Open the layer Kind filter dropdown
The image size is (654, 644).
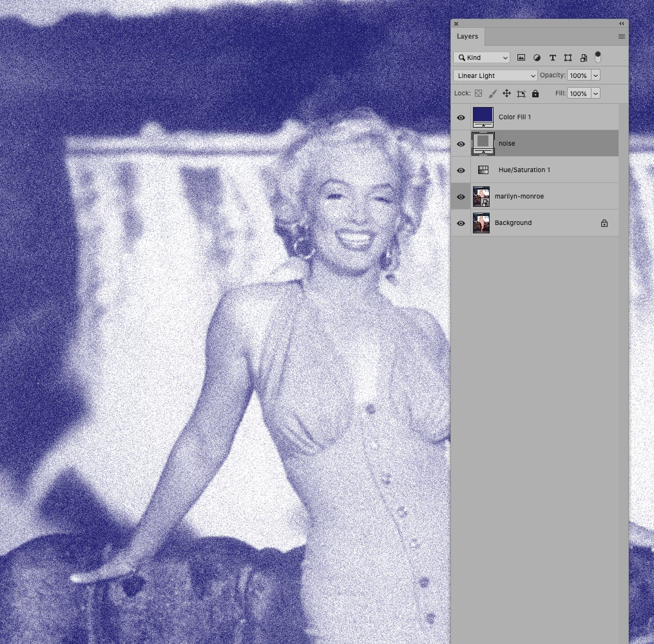coord(482,57)
